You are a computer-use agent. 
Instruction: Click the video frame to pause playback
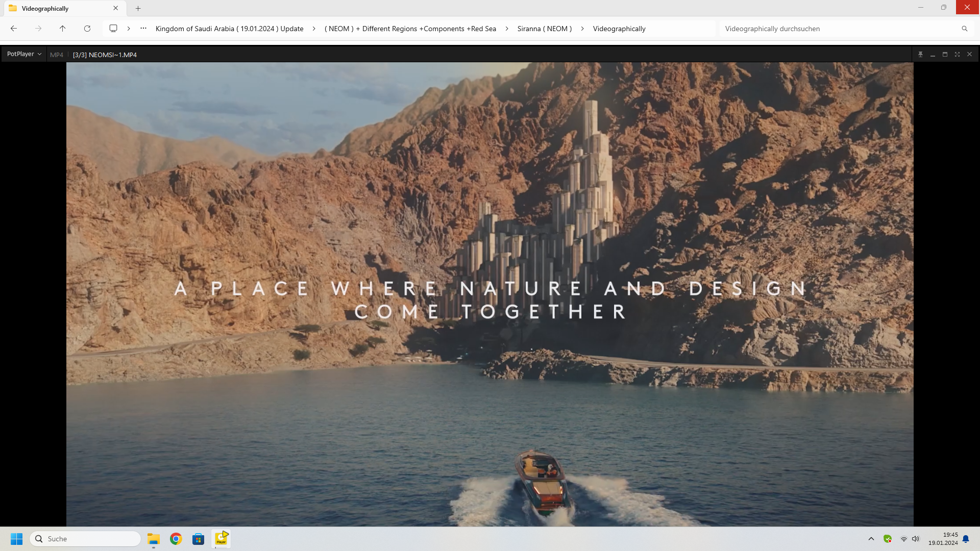pyautogui.click(x=489, y=294)
